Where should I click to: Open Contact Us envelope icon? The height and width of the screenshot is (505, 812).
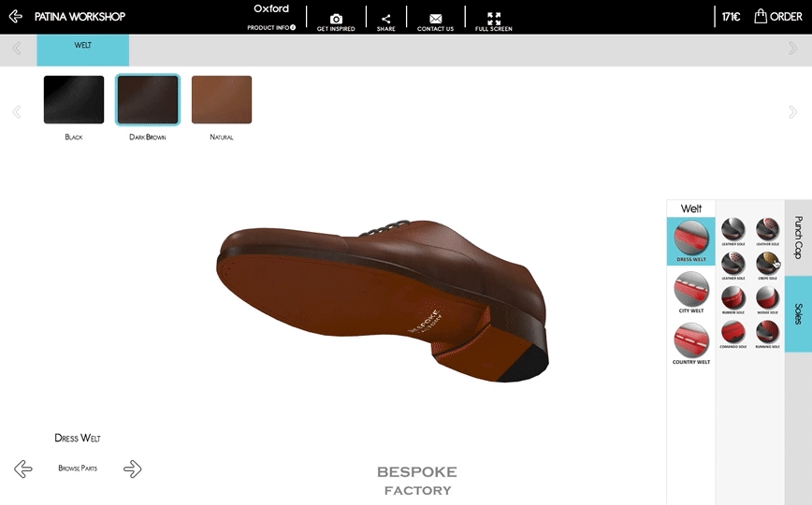[x=435, y=19]
